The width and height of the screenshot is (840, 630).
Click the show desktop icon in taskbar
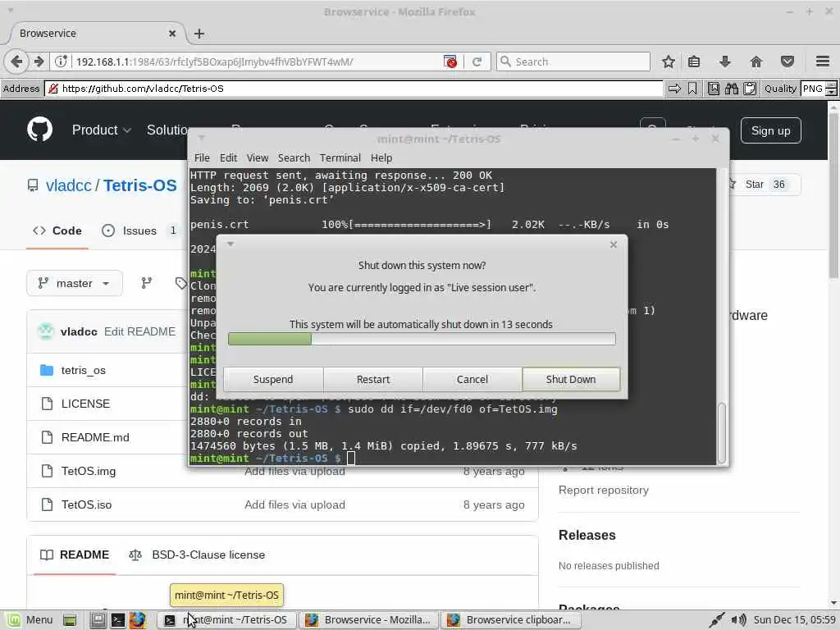(69, 620)
